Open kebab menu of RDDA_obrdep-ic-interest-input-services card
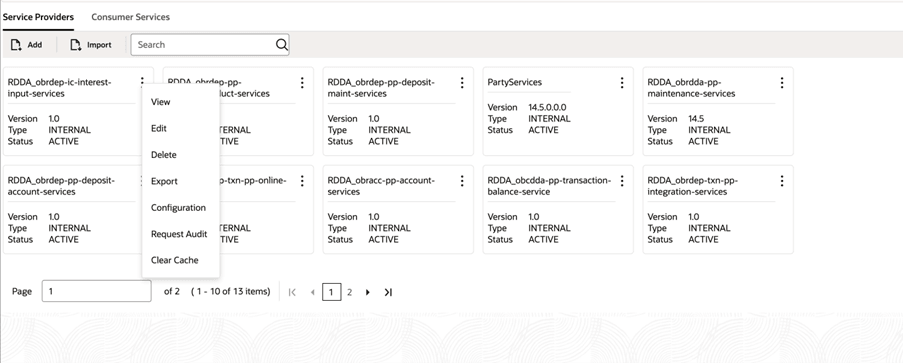The image size is (903, 363). click(142, 82)
